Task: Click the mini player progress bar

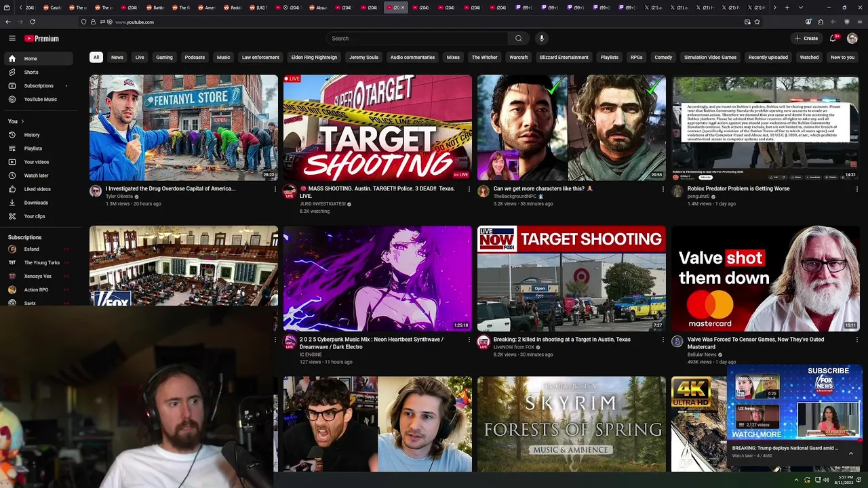Action: (794, 440)
